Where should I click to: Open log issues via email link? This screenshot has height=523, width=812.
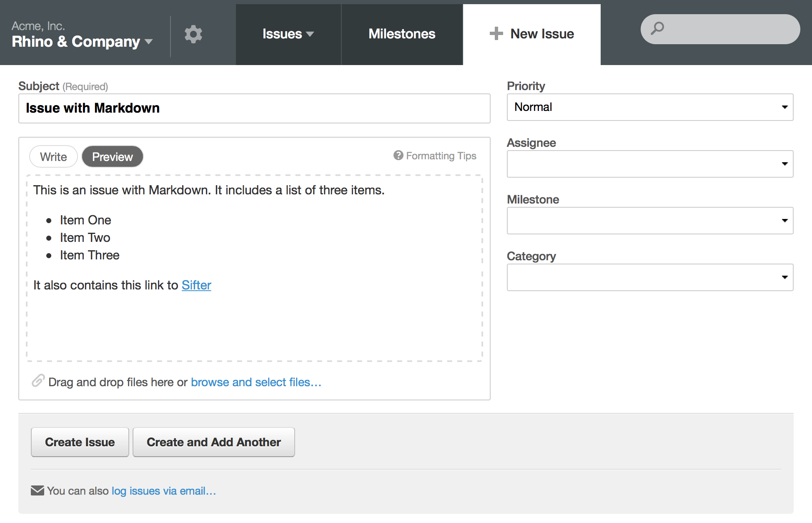tap(164, 491)
